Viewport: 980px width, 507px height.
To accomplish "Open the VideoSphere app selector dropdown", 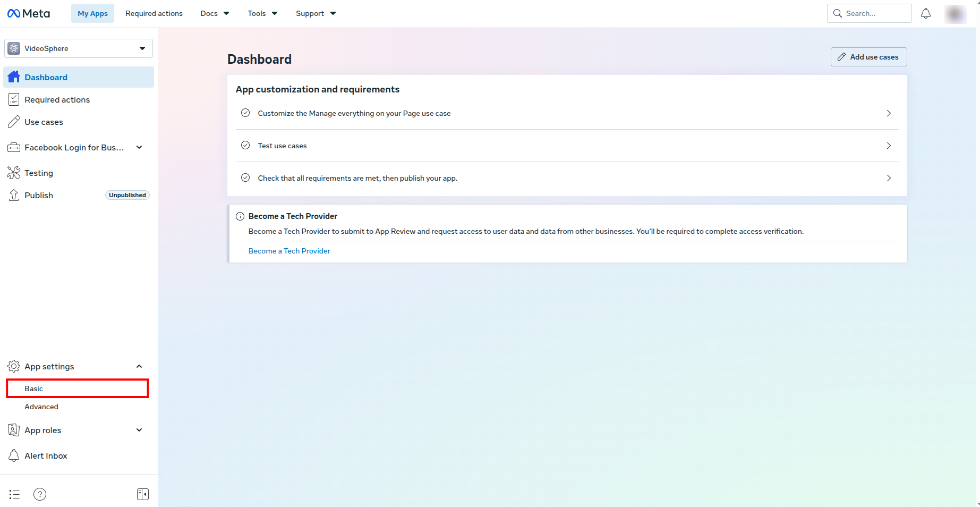I will (x=79, y=48).
